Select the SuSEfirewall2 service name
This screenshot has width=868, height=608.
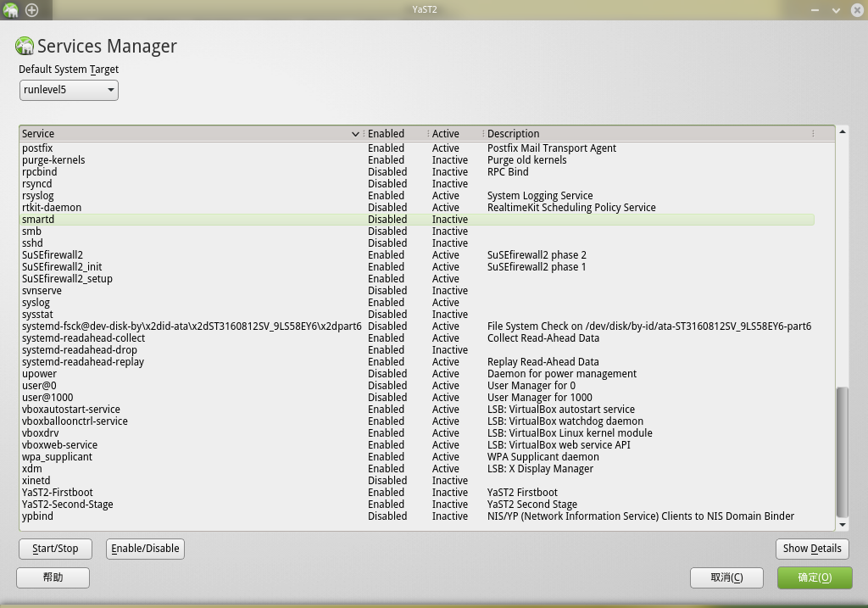click(53, 255)
